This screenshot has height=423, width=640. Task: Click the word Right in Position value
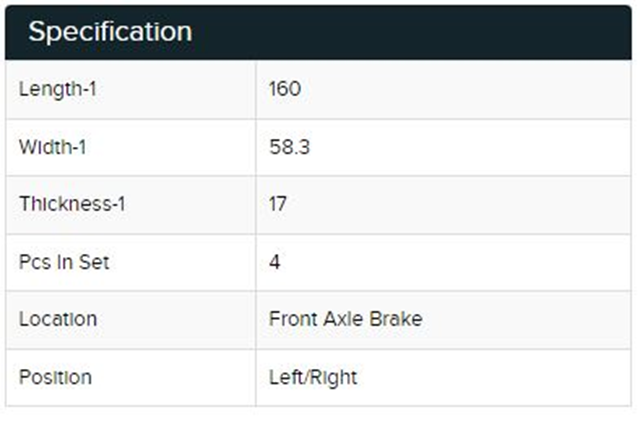335,377
